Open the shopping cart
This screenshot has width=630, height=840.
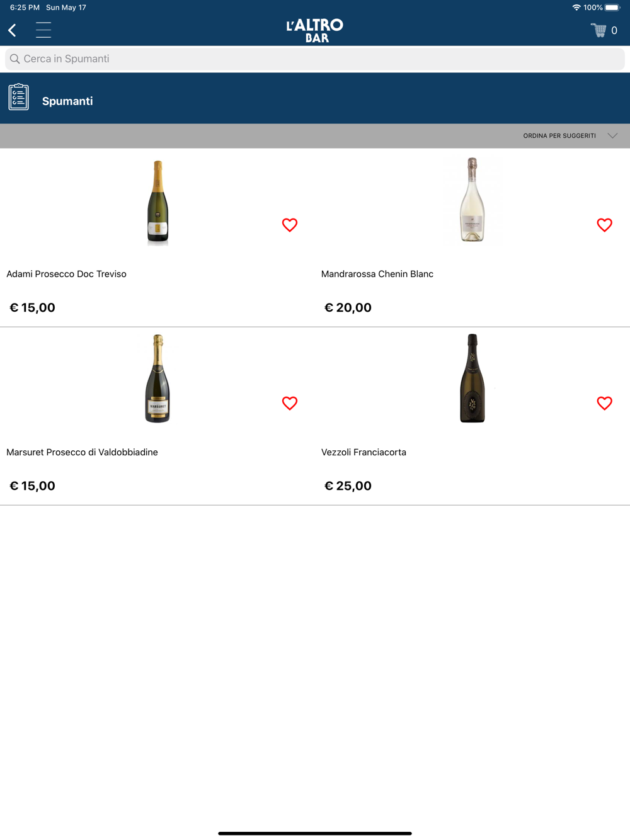coord(599,30)
